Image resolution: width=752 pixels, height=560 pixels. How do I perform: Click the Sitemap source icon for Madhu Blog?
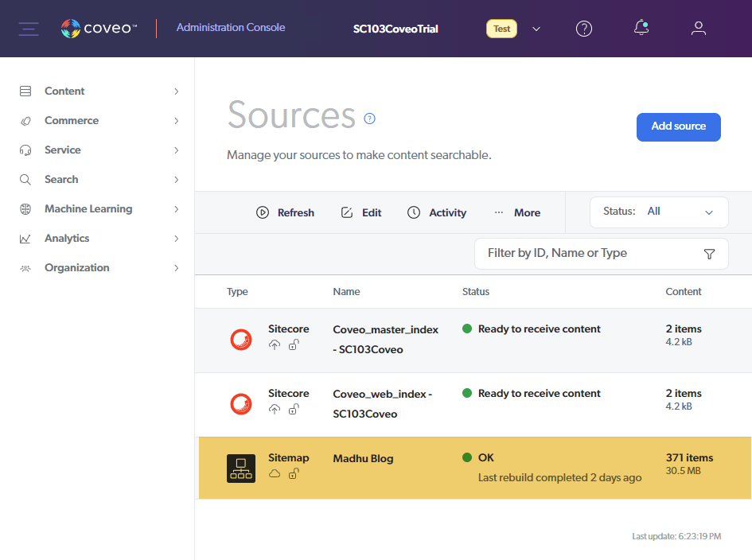click(x=241, y=469)
